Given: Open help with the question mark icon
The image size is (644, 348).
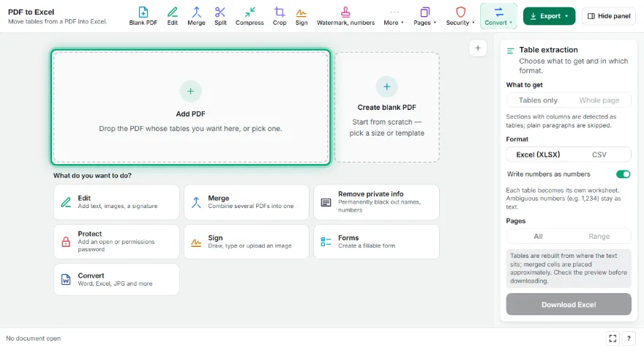Looking at the screenshot, I should [x=629, y=338].
